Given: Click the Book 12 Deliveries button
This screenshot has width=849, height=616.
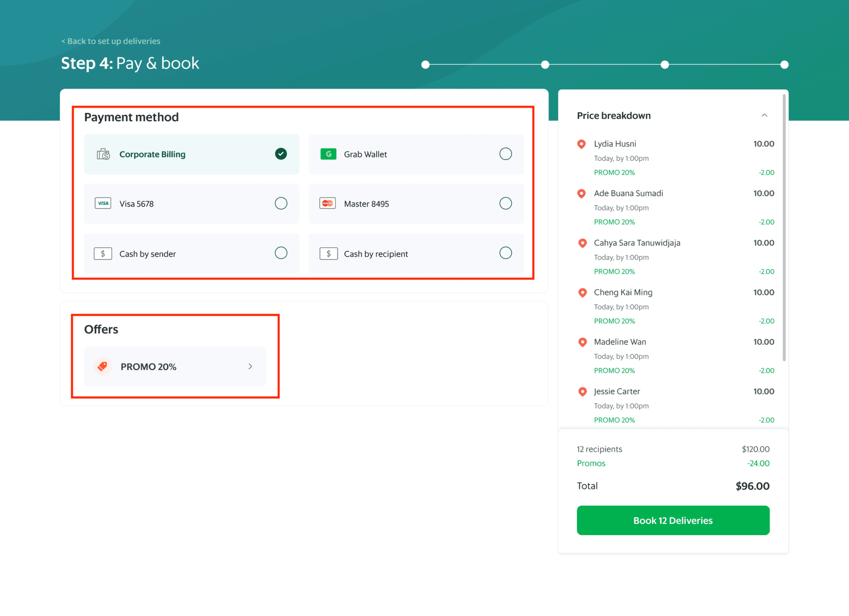Looking at the screenshot, I should pos(673,520).
